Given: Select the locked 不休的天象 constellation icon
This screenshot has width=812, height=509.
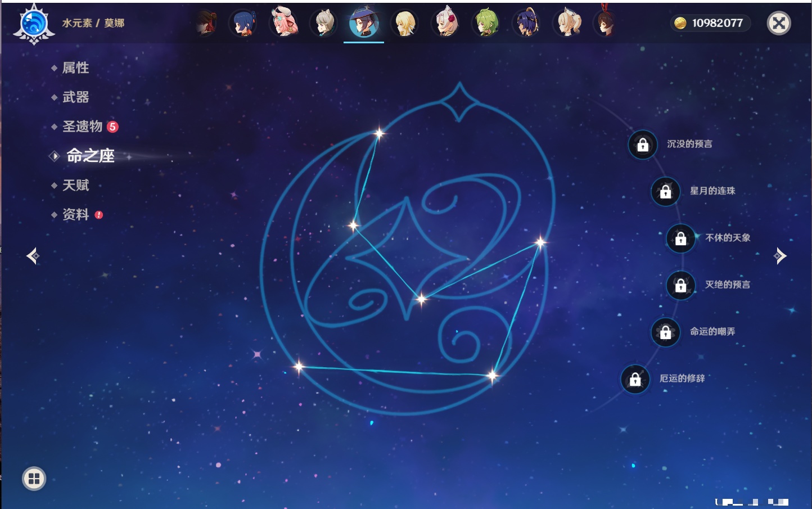Looking at the screenshot, I should click(680, 238).
